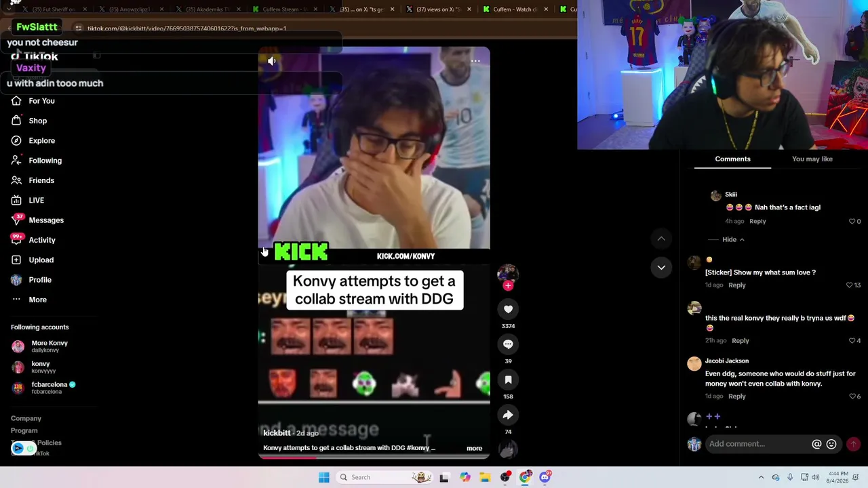Open the fcbarcelona followed account
This screenshot has height=488, width=868.
(43, 388)
